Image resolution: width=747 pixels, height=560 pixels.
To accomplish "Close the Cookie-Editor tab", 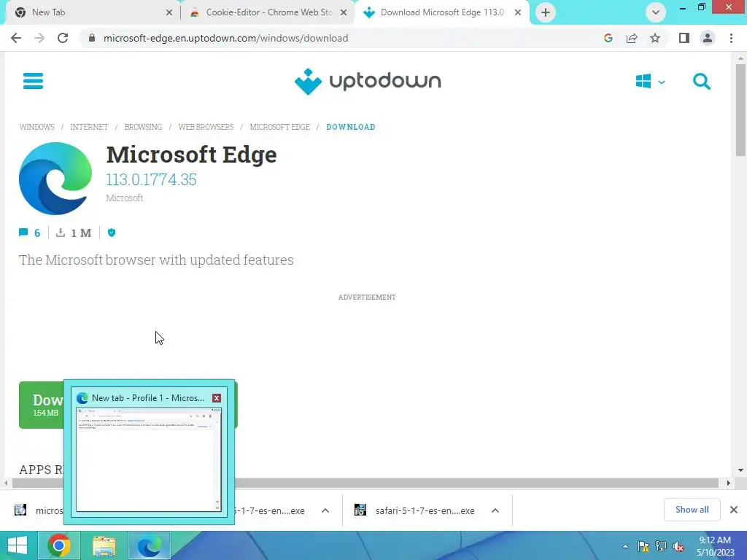I will coord(344,12).
